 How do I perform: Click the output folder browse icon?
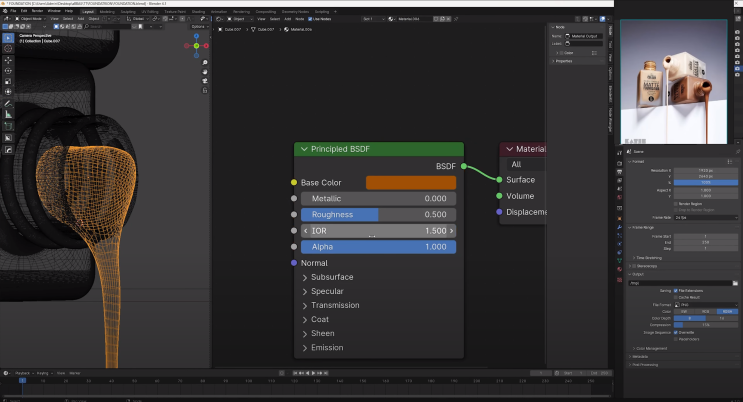(735, 283)
